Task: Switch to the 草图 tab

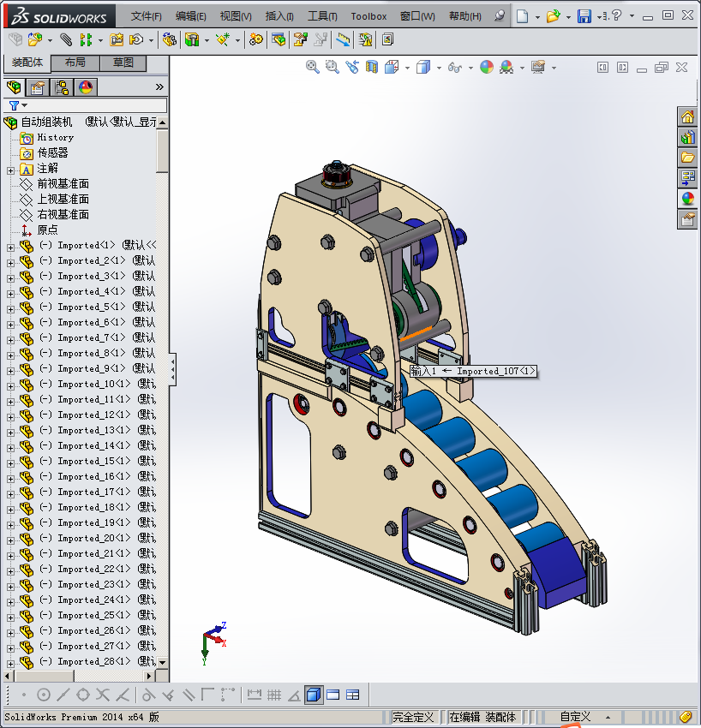Action: coord(123,63)
